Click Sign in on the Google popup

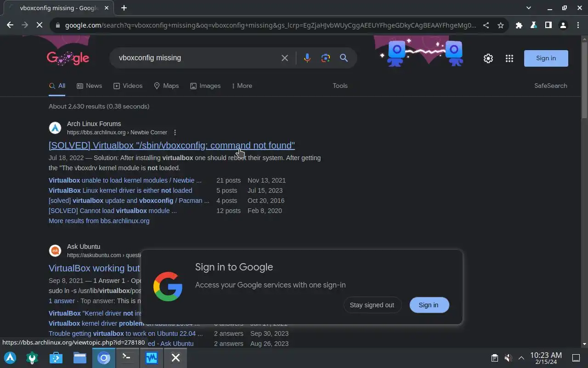(x=429, y=305)
